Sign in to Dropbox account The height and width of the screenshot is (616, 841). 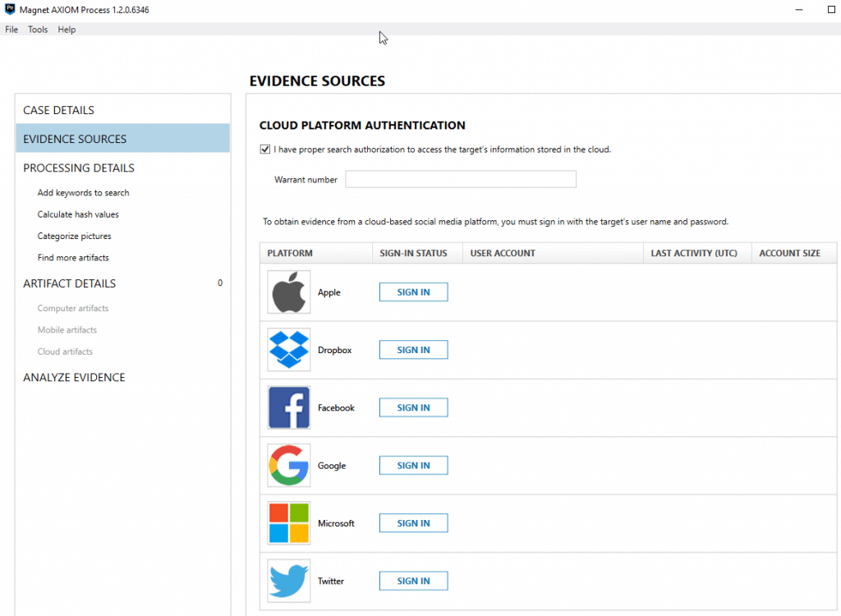[414, 350]
